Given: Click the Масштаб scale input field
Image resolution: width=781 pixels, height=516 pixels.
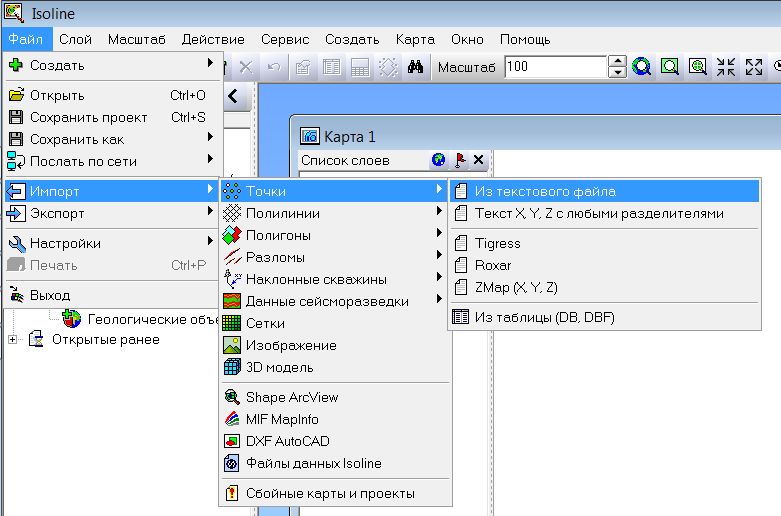Looking at the screenshot, I should (555, 67).
